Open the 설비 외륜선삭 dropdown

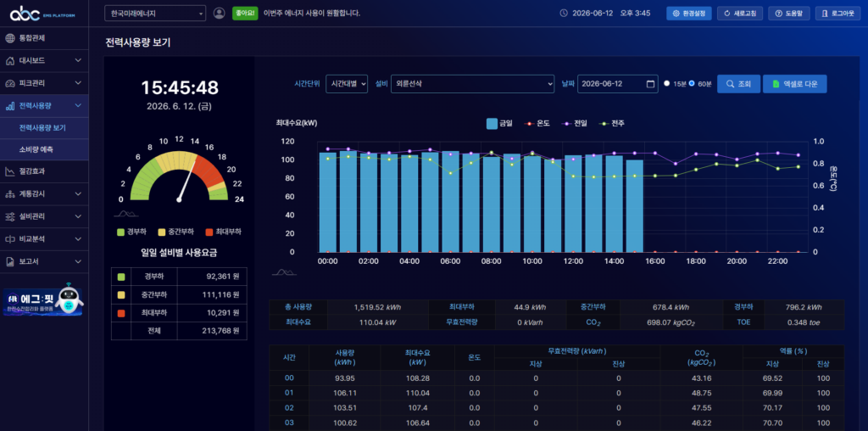click(x=472, y=84)
